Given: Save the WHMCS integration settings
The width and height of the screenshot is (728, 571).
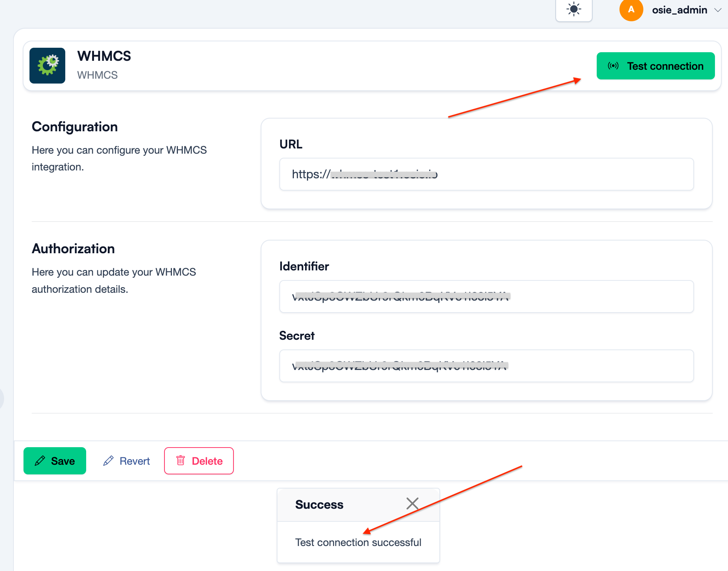Looking at the screenshot, I should coord(55,461).
